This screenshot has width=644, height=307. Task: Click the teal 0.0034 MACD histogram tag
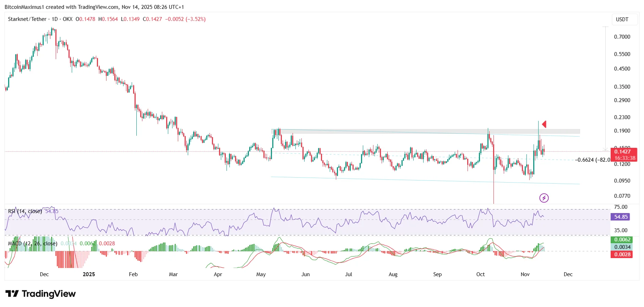(622, 247)
